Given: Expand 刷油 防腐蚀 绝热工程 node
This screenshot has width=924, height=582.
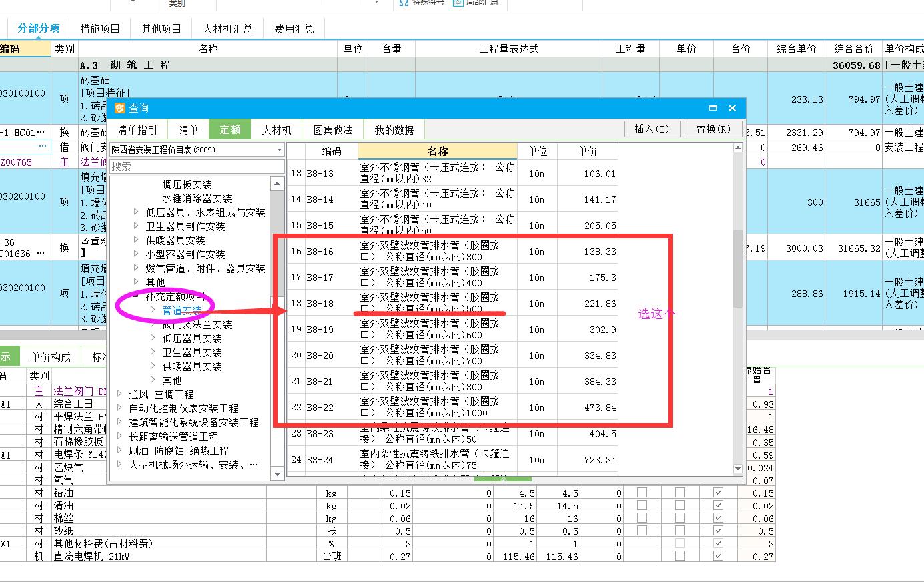Looking at the screenshot, I should (119, 450).
